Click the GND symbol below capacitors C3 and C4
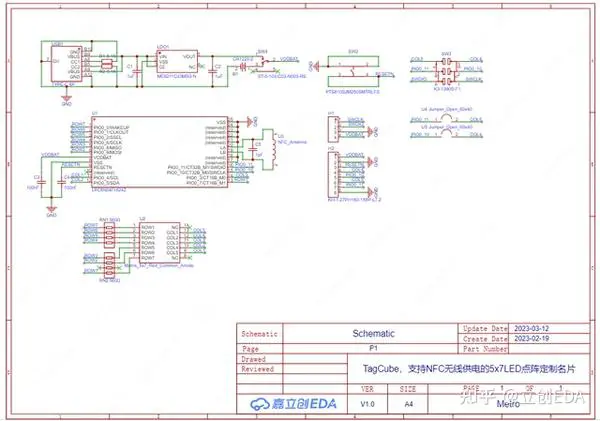This screenshot has width=600, height=421. pos(51,211)
